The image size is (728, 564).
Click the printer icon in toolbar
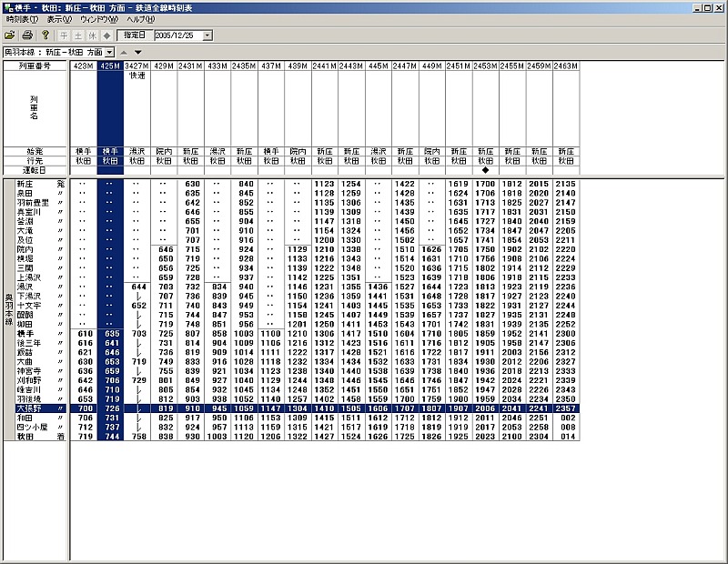[27, 35]
